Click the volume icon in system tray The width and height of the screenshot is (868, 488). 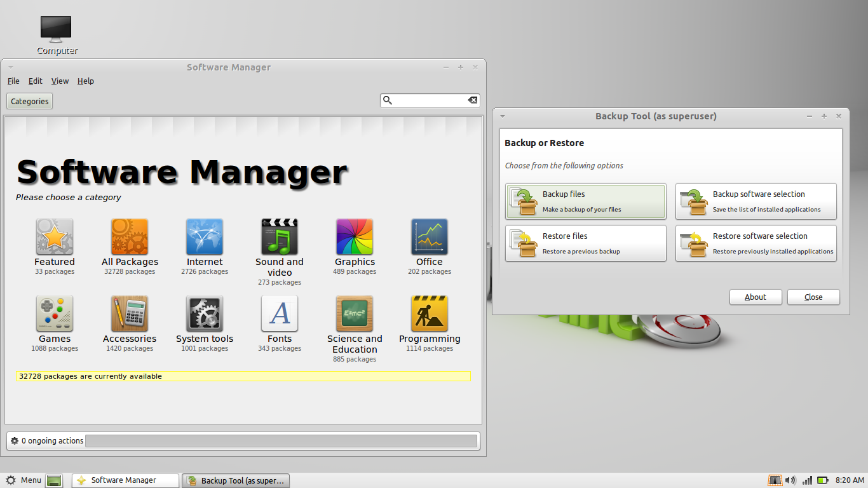click(x=790, y=480)
